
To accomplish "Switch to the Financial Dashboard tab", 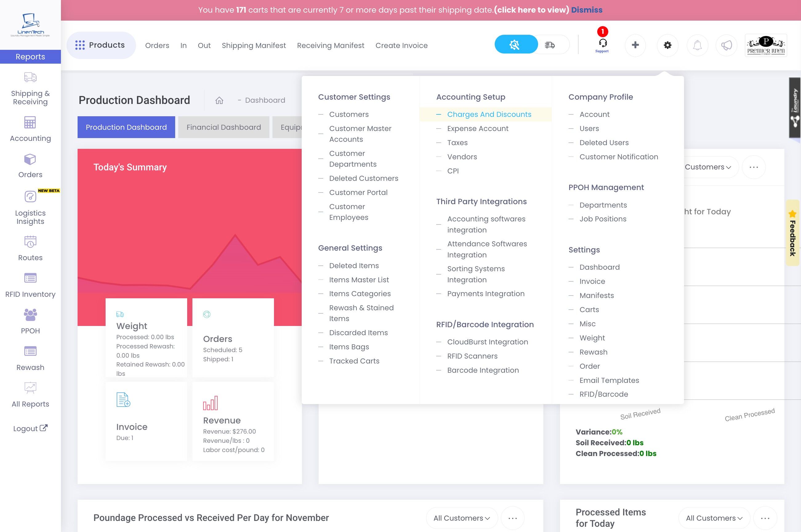I will [223, 127].
